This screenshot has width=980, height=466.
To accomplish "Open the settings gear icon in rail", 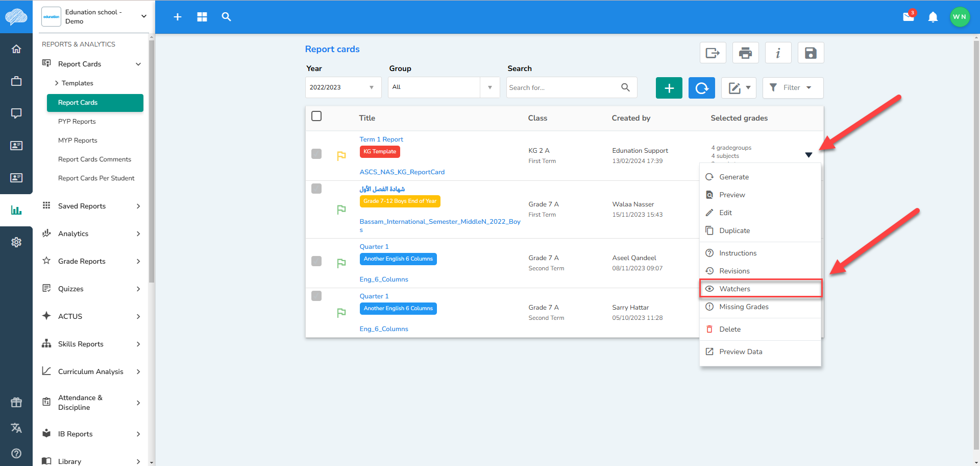I will coord(16,242).
